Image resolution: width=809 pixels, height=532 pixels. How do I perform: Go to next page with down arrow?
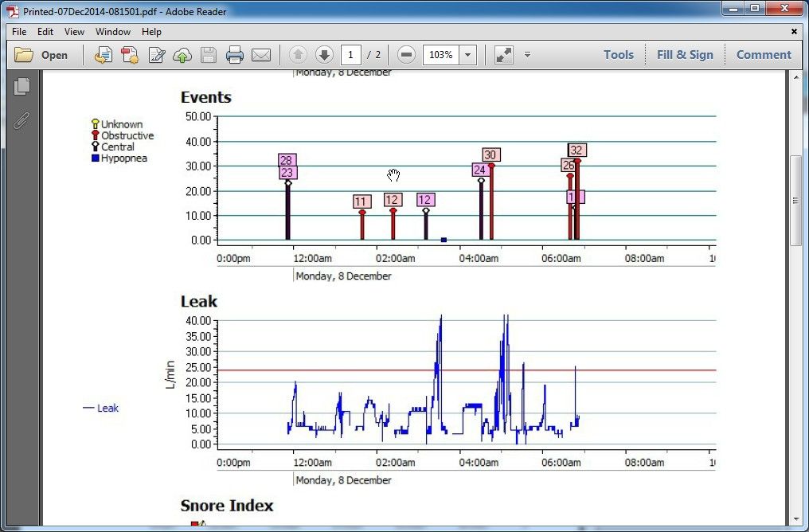[324, 55]
